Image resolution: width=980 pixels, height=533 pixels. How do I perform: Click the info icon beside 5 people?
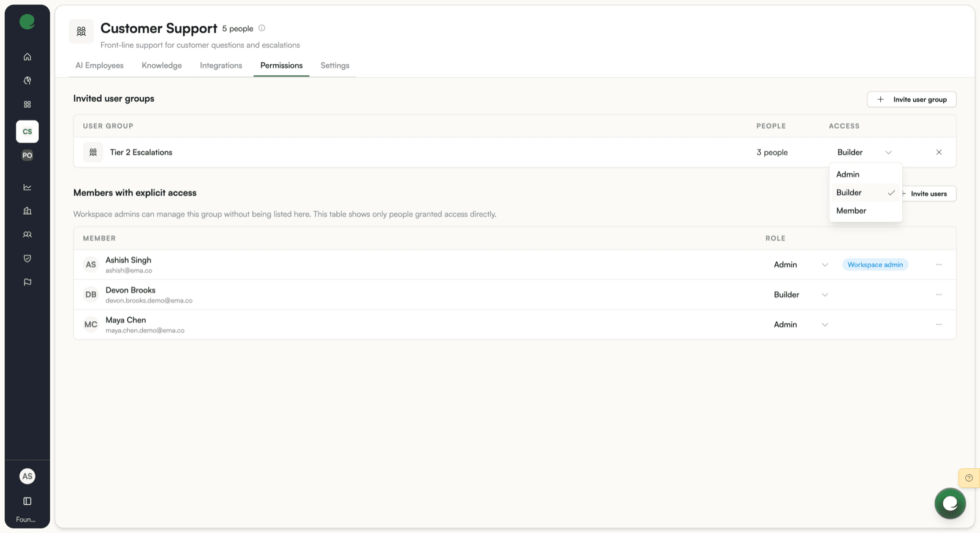[x=262, y=28]
